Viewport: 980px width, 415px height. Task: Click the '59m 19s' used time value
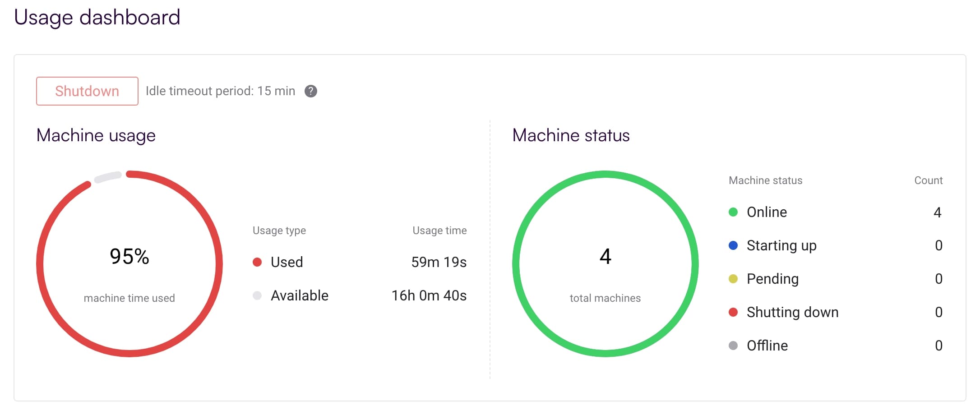439,262
